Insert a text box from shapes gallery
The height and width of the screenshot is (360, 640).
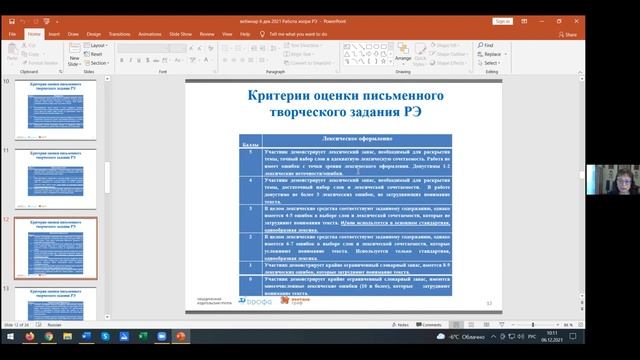coord(347,47)
